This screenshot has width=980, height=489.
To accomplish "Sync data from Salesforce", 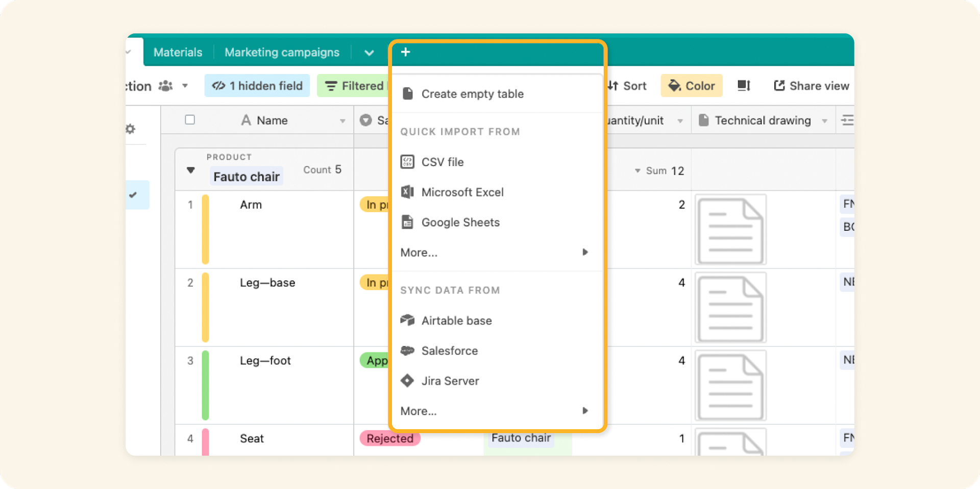I will click(x=449, y=351).
